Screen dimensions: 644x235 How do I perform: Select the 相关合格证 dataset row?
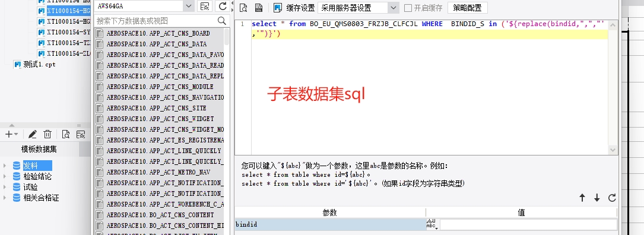41,198
